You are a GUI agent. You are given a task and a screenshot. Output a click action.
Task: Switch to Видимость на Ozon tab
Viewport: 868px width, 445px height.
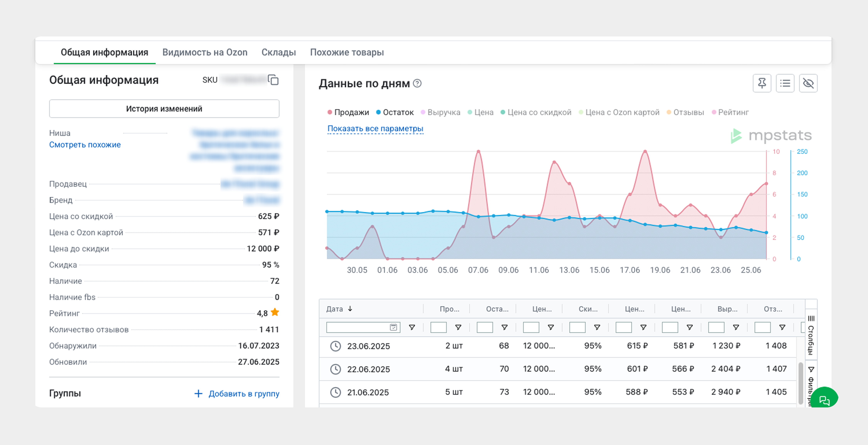tap(205, 52)
